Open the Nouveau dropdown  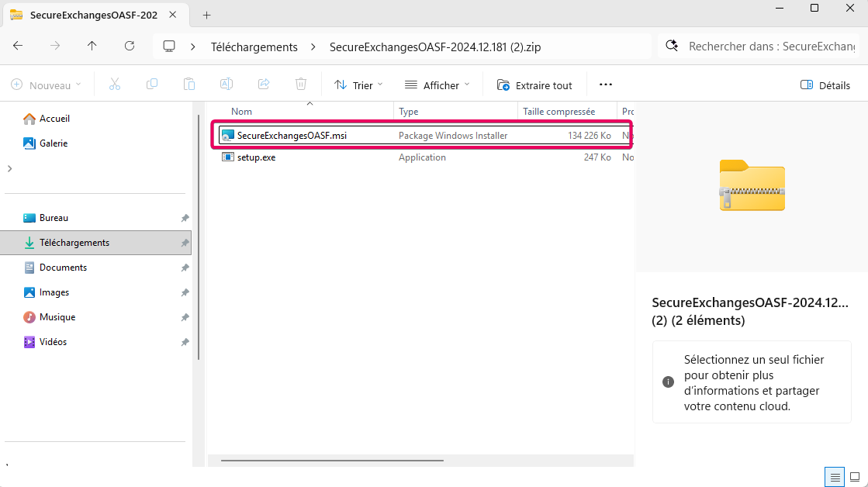pyautogui.click(x=46, y=85)
